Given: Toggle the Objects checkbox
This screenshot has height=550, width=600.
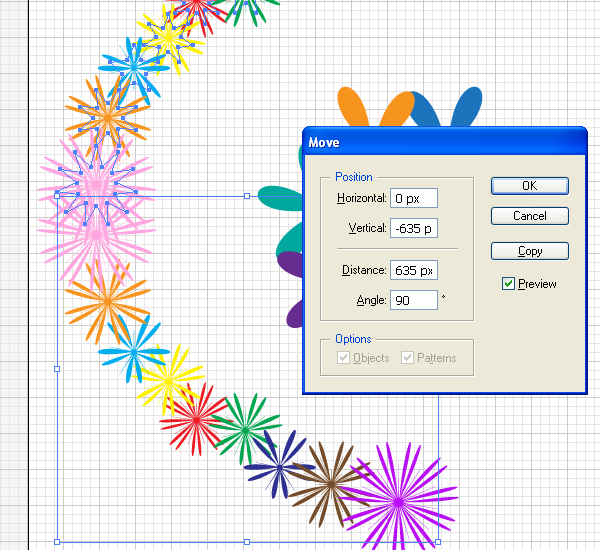Looking at the screenshot, I should coord(344,358).
